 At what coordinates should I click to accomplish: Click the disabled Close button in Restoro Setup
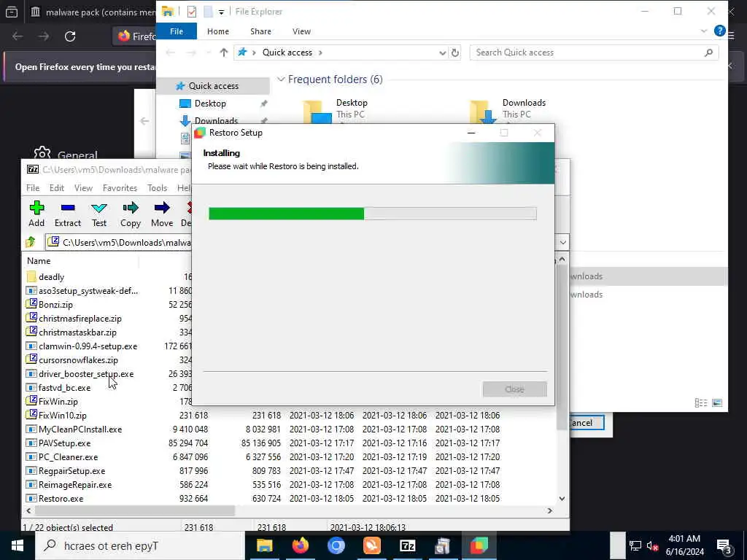(x=514, y=389)
